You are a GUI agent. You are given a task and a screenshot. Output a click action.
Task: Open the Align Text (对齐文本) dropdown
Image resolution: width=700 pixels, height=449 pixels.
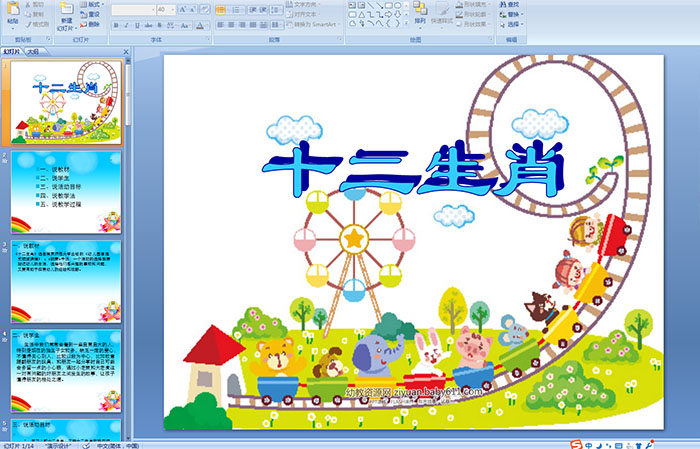[x=304, y=14]
